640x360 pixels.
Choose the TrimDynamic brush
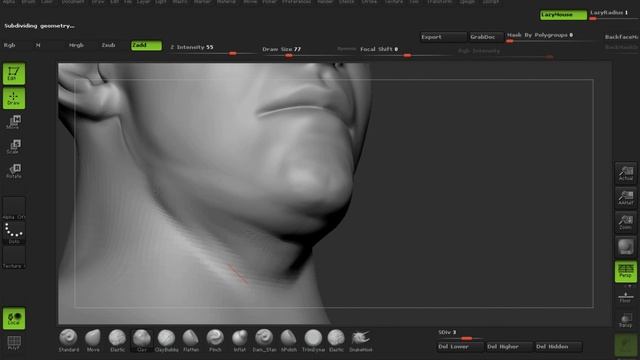313,340
